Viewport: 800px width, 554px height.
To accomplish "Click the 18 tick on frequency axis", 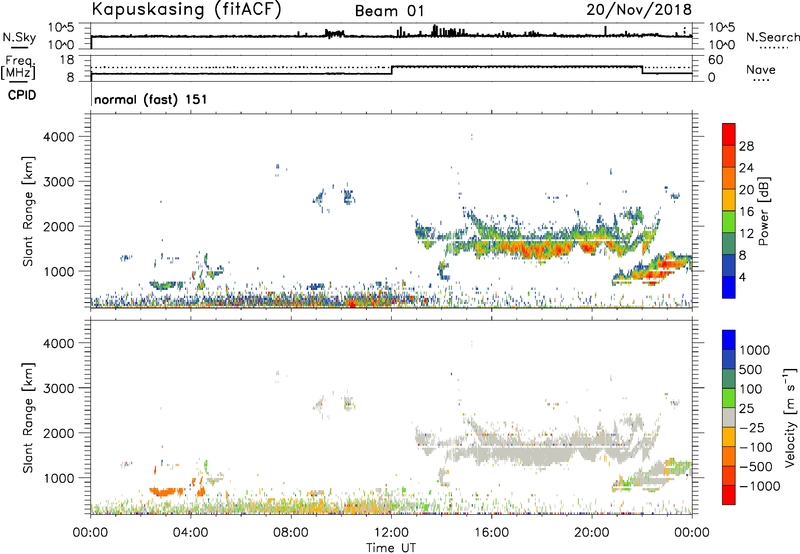I will pos(68,60).
